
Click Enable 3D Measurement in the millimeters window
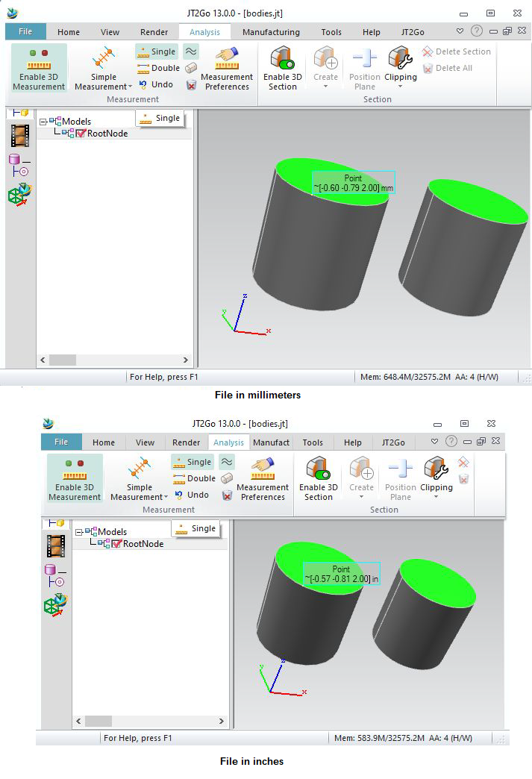pyautogui.click(x=39, y=68)
